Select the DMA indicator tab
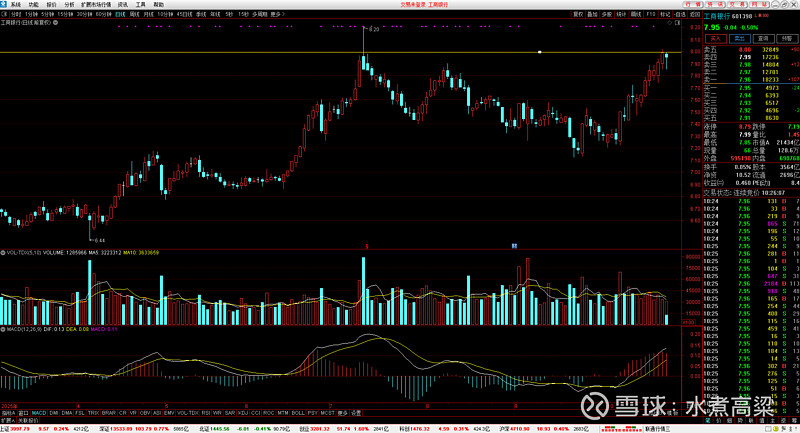800x433 pixels. 67,413
